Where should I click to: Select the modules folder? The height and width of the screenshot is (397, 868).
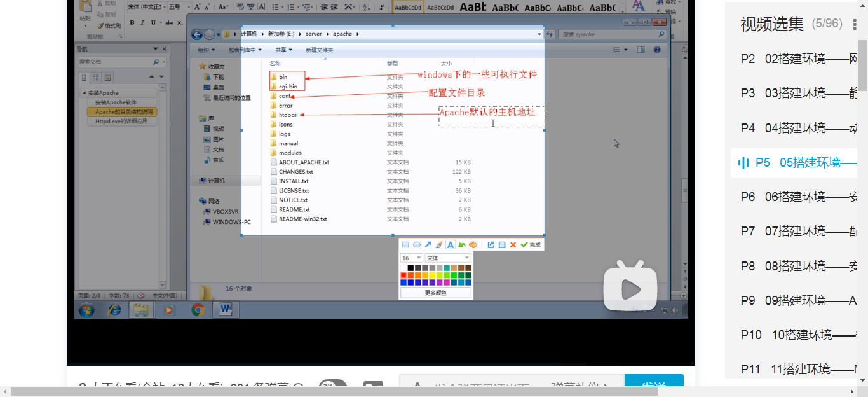tap(286, 153)
